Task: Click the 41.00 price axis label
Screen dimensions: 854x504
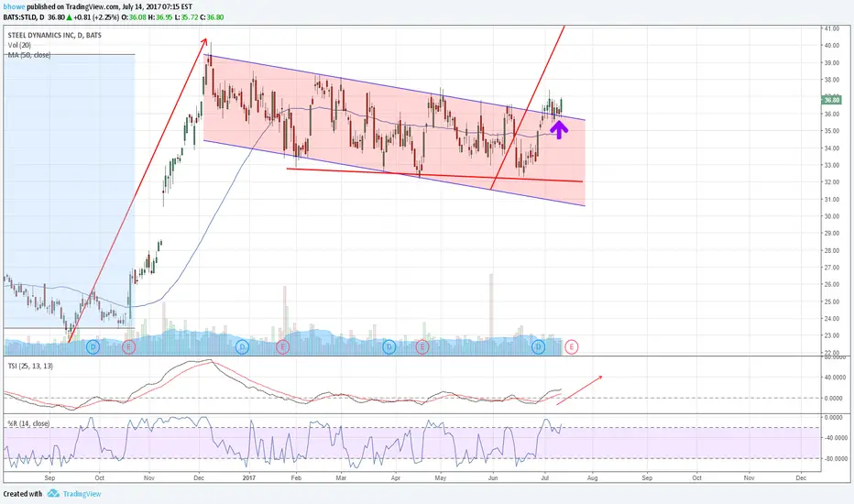Action: pyautogui.click(x=832, y=28)
